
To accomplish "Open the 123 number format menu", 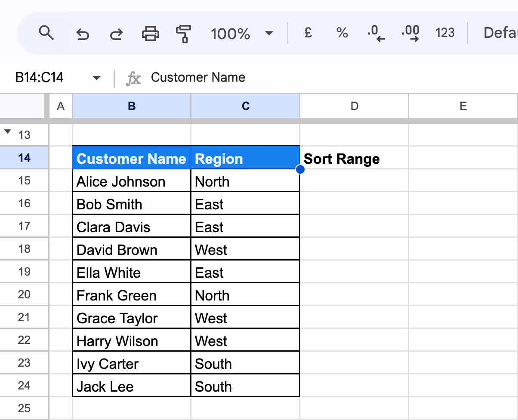I will pos(445,33).
